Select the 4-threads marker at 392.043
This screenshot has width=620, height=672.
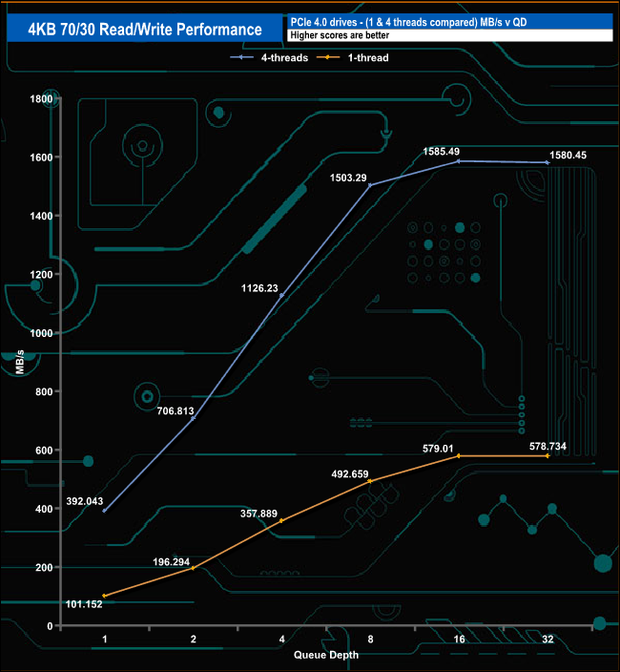[x=105, y=511]
